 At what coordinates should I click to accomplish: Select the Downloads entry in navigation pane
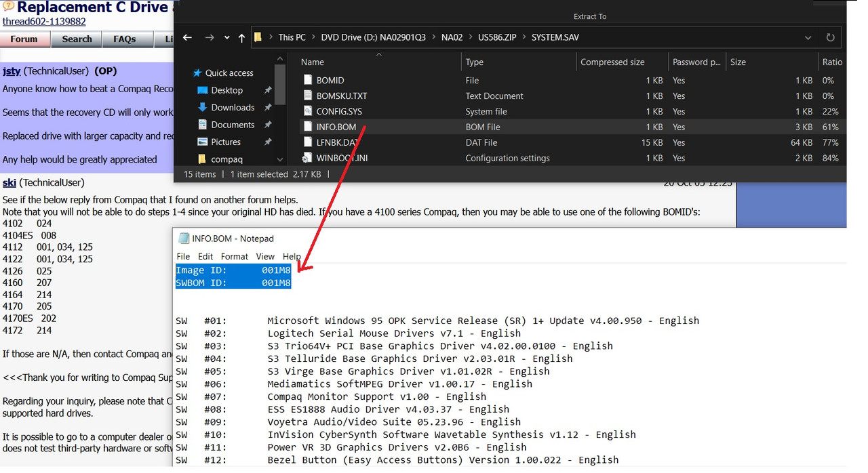click(233, 108)
